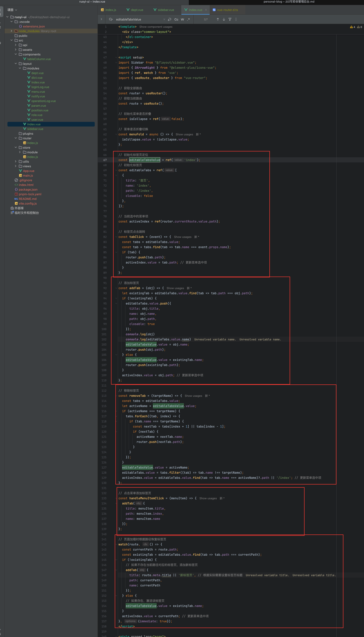Collapse the .vscode folder
Screen dimensions: 364x637
point(12,22)
